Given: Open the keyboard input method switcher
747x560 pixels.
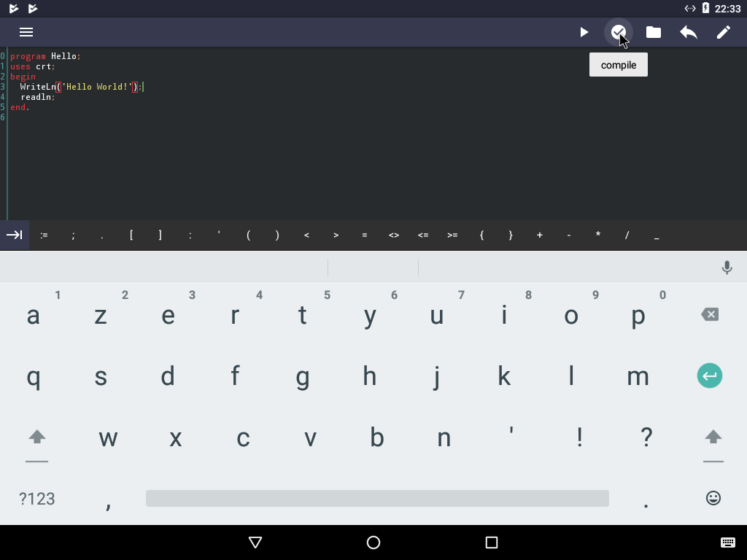Looking at the screenshot, I should (x=727, y=542).
